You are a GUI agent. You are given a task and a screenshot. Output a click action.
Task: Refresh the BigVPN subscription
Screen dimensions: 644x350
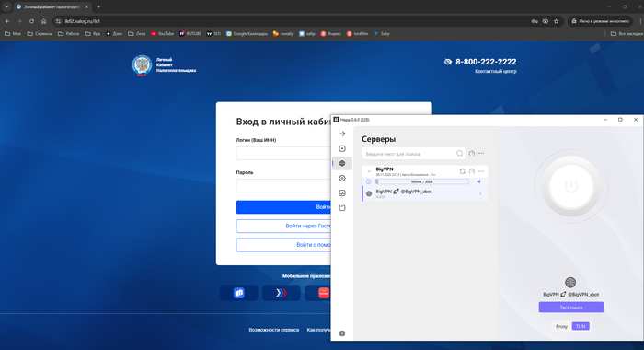pos(462,171)
